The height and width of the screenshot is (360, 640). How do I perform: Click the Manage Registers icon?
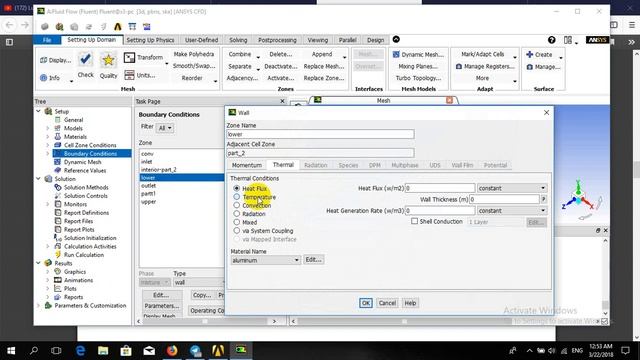click(x=459, y=66)
